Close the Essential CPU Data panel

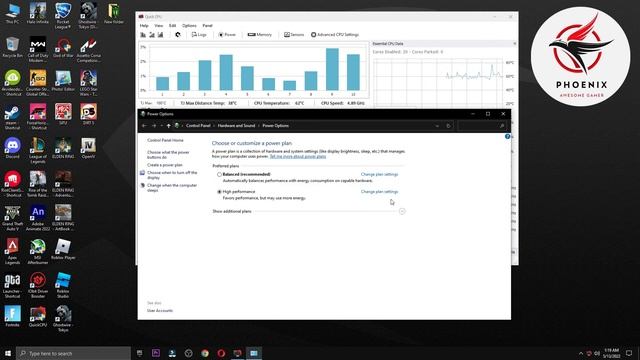click(514, 43)
